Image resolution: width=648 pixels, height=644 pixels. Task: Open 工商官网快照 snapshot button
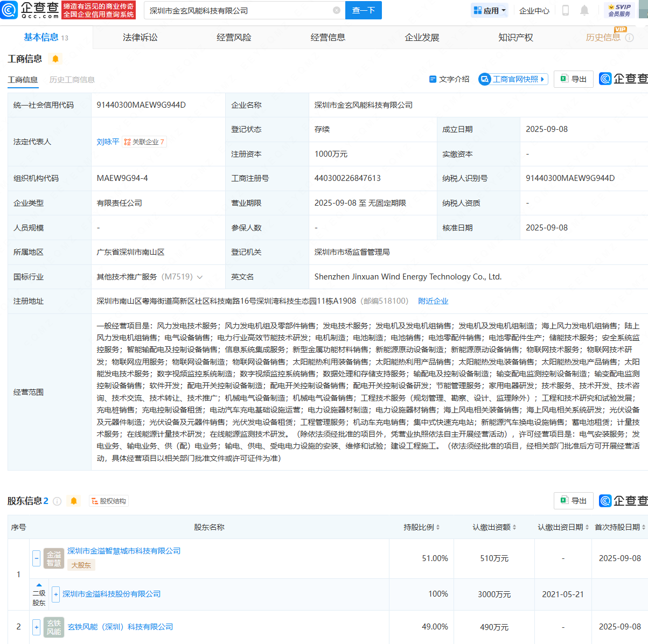(x=513, y=79)
